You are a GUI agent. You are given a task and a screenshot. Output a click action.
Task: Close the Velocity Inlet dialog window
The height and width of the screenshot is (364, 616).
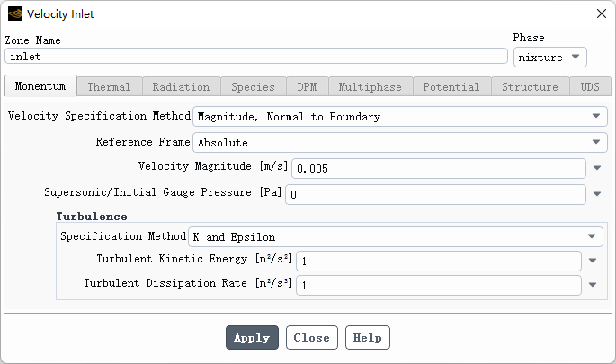[601, 13]
